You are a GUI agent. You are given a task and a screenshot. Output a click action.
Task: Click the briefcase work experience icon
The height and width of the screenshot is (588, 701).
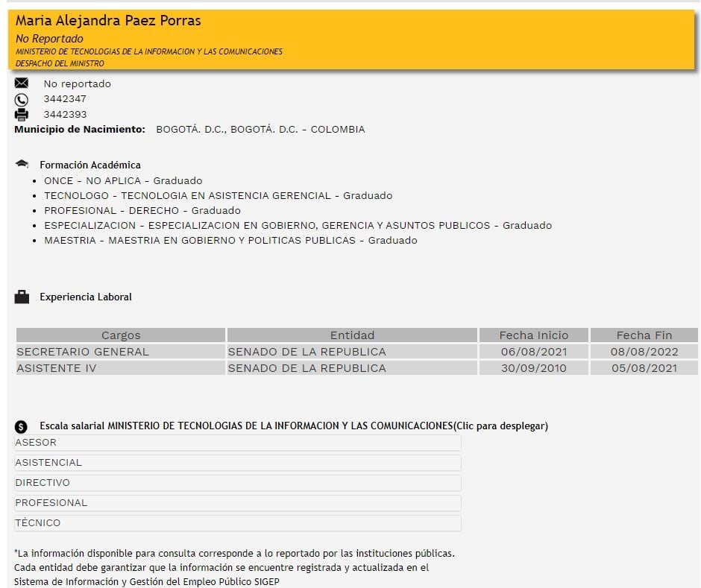coord(22,297)
